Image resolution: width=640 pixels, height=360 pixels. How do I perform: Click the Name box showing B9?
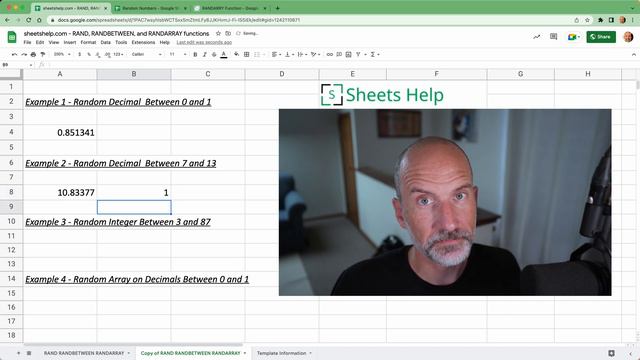point(17,64)
